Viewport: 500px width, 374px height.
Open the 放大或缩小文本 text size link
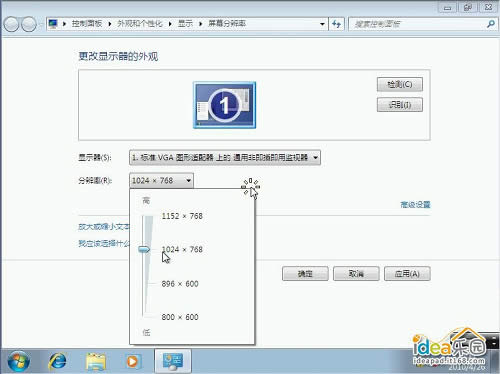(104, 227)
